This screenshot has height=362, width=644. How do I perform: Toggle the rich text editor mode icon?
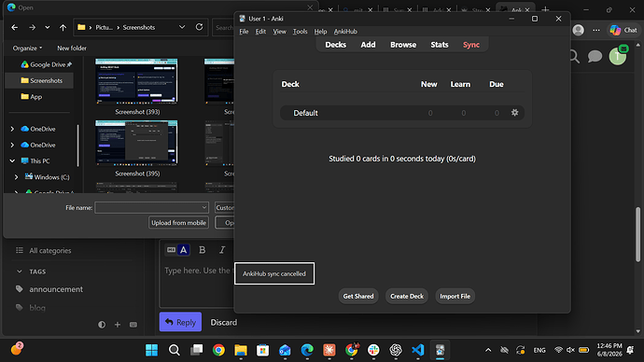point(172,249)
